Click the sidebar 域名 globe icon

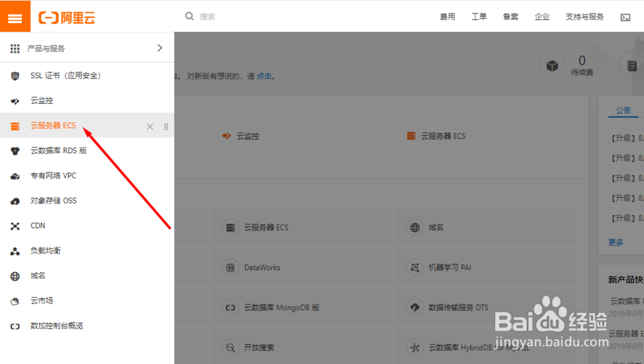(x=15, y=276)
